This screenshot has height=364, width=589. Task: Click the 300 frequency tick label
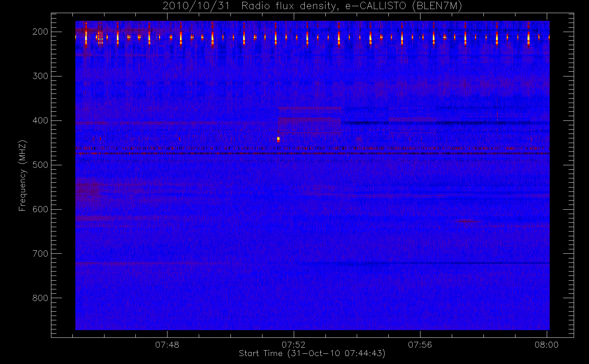(x=40, y=76)
